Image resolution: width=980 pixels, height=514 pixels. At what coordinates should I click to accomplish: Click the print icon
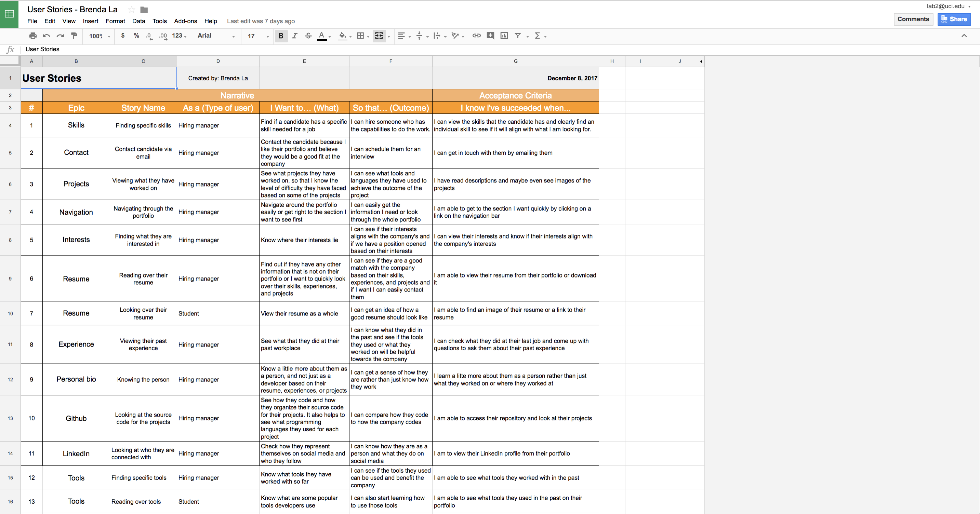click(33, 36)
